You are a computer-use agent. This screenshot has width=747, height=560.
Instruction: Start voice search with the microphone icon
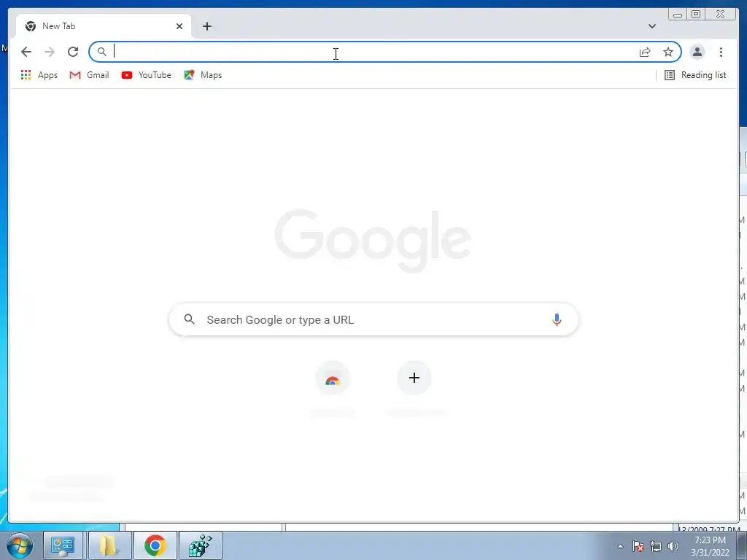557,319
